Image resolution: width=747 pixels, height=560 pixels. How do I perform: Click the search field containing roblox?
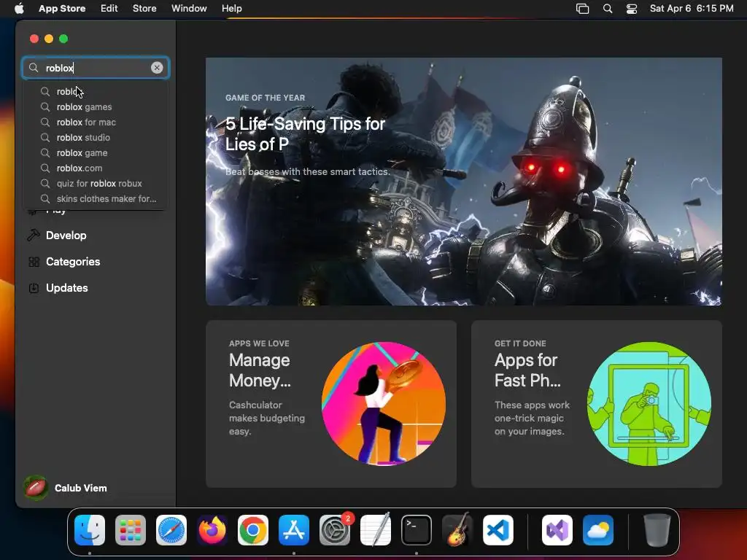(x=96, y=68)
